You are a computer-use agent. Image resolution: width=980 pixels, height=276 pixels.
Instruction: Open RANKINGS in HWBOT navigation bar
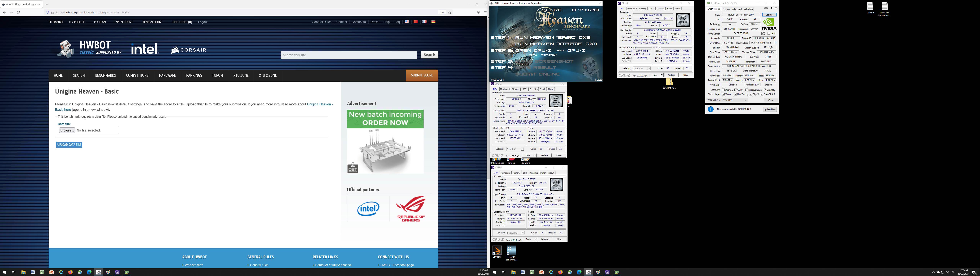194,76
